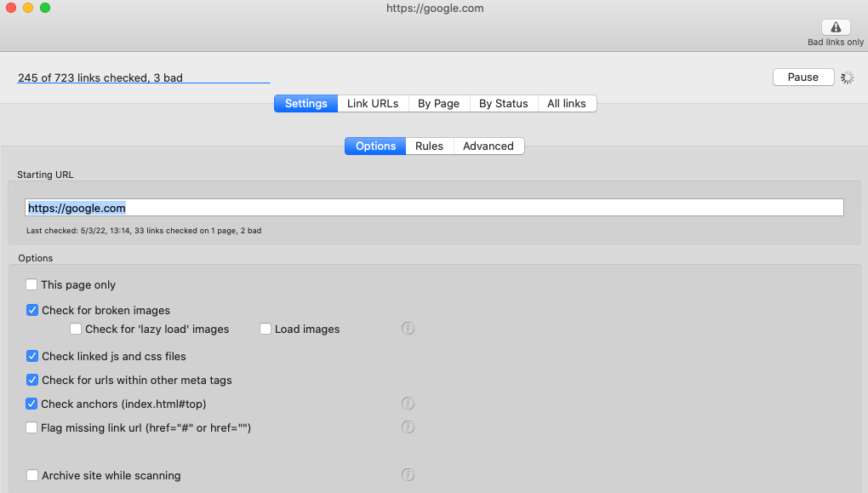Click the links checked progress bar
The image size is (868, 493).
[144, 83]
